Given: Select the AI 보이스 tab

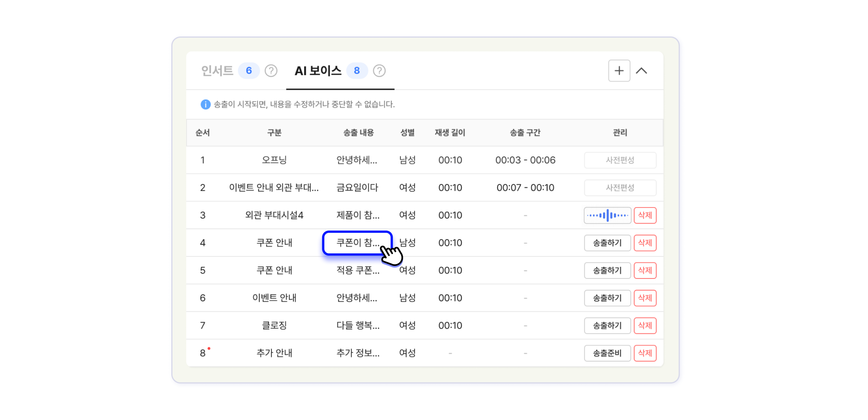Looking at the screenshot, I should pyautogui.click(x=318, y=71).
